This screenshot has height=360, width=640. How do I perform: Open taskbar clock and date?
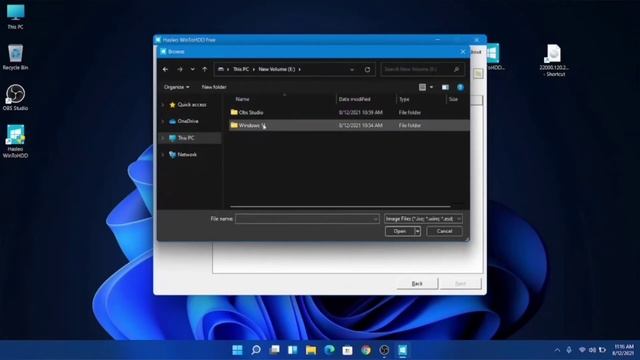(x=623, y=350)
